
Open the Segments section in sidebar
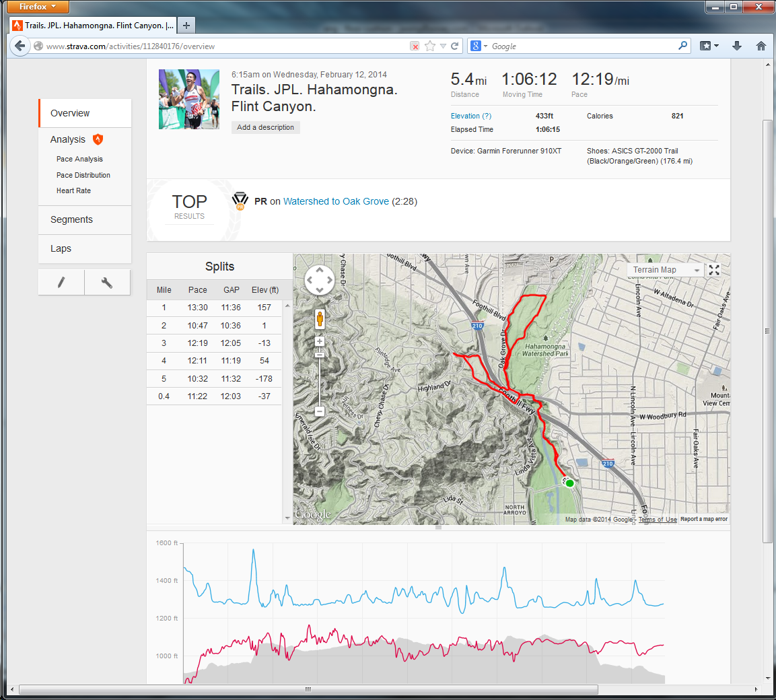[72, 219]
